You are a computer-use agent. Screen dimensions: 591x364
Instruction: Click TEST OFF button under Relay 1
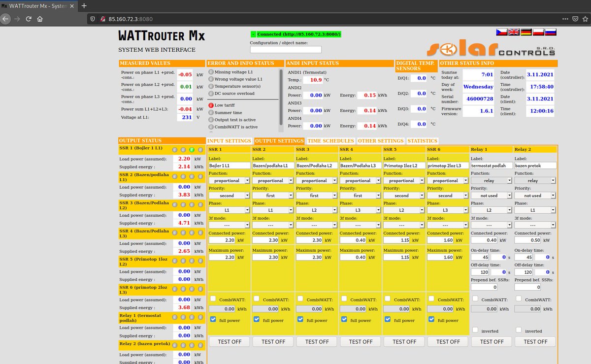coord(492,341)
